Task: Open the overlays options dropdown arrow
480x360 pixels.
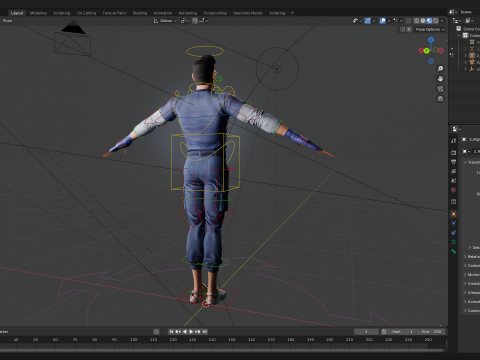Action: 389,21
